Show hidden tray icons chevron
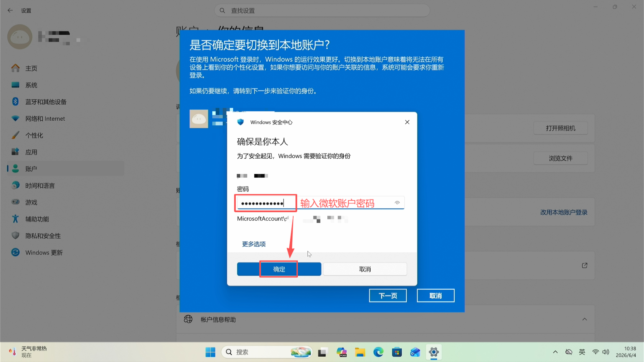 tap(555, 352)
